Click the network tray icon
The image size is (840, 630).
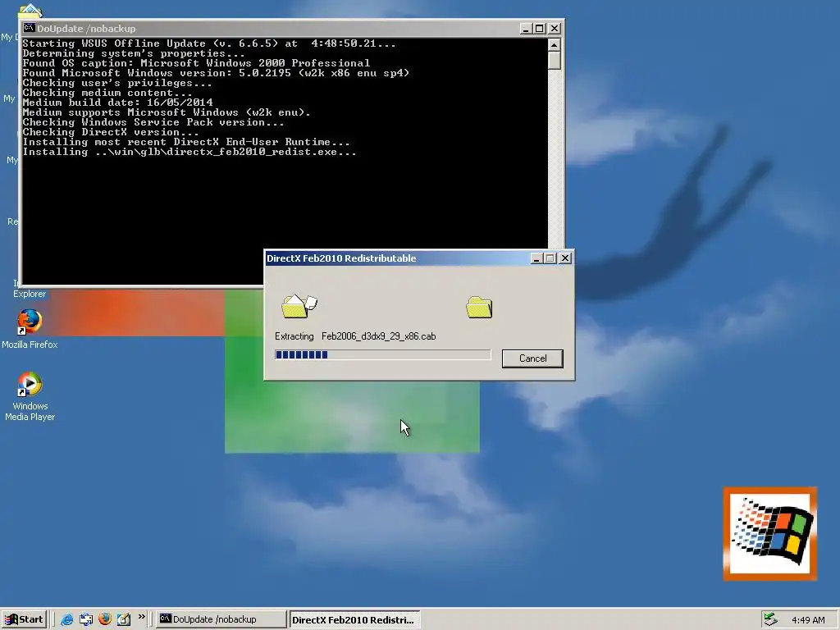771,619
